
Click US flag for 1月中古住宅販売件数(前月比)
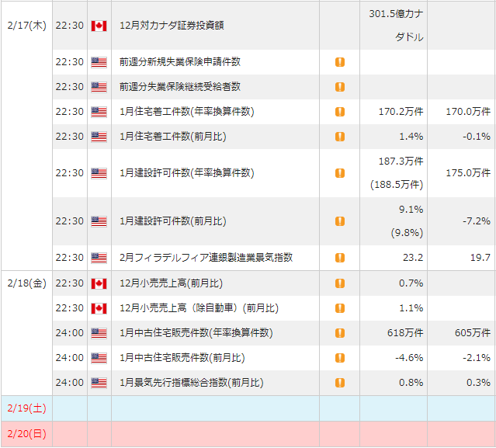pyautogui.click(x=99, y=358)
